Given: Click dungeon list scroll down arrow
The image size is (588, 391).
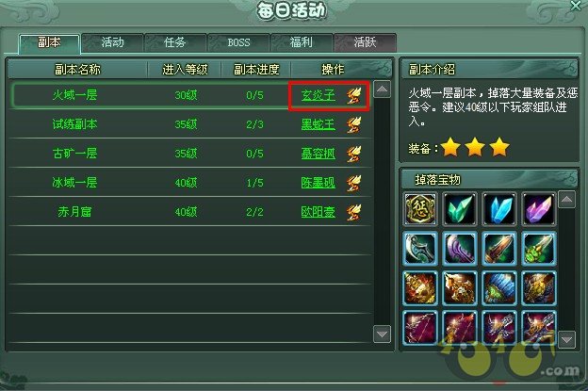Looking at the screenshot, I should click(383, 334).
